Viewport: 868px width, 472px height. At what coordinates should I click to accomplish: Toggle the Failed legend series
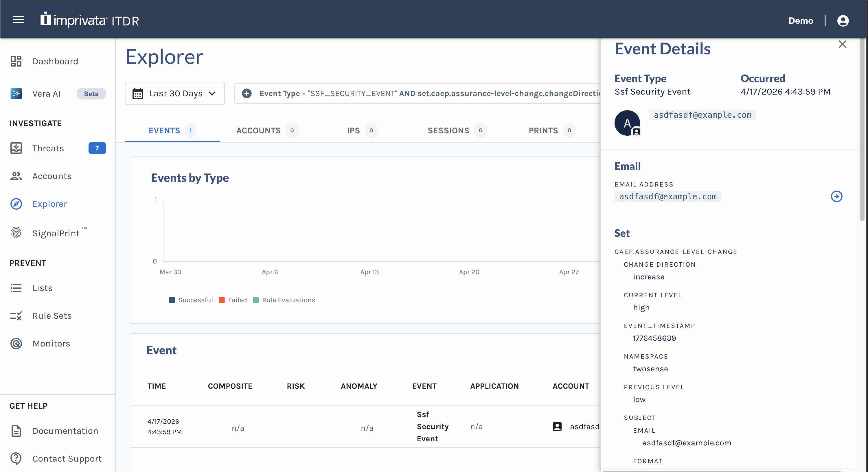click(x=233, y=300)
